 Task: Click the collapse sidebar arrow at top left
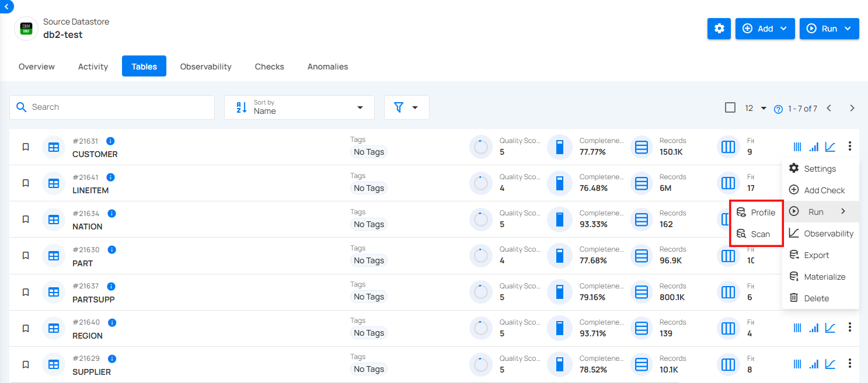(x=6, y=6)
